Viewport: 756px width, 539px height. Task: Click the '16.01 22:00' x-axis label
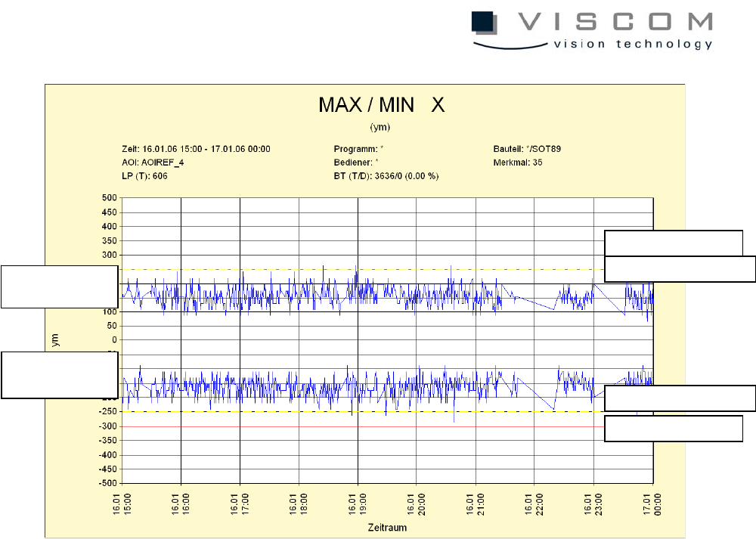pos(534,504)
